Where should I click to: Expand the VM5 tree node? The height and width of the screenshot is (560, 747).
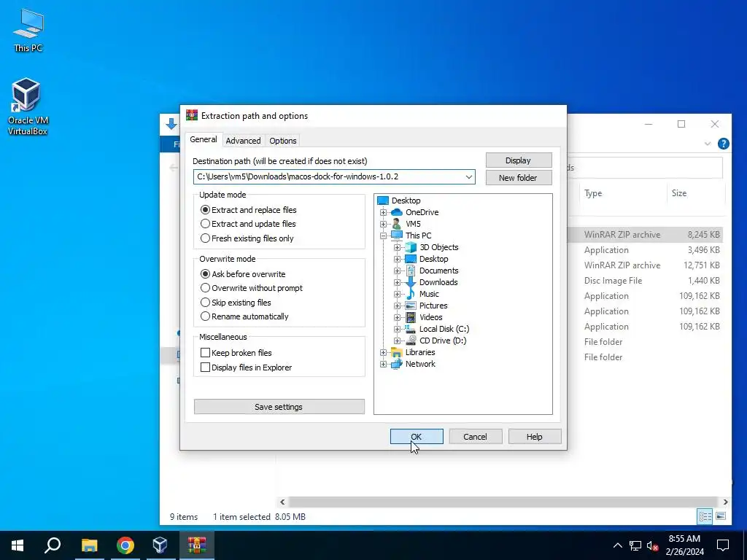tap(383, 224)
